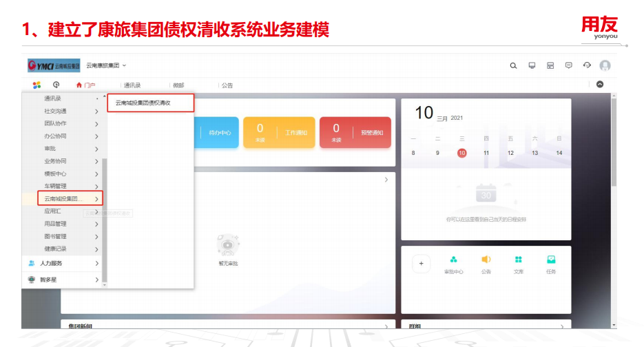Open the user avatar profile icon

click(x=605, y=65)
